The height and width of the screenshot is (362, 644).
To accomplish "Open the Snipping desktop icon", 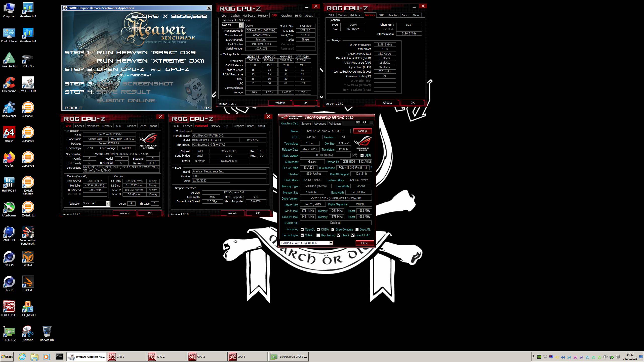I will pyautogui.click(x=28, y=334).
